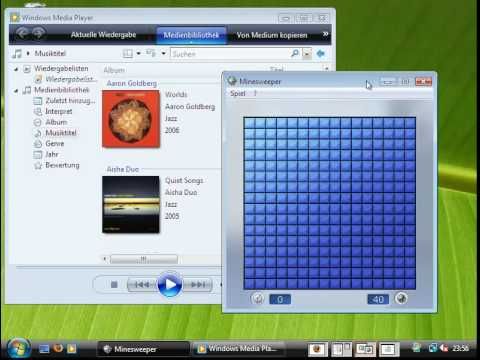480x360 pixels.
Task: Click the Worlds album cover thumbnail
Action: tap(131, 119)
